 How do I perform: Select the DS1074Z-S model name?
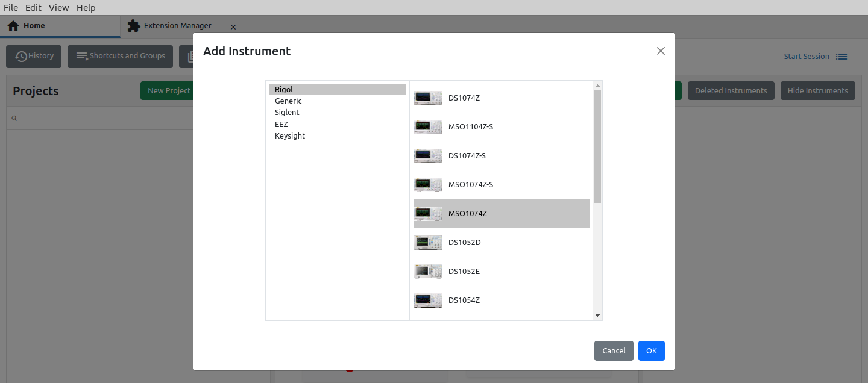coord(467,156)
